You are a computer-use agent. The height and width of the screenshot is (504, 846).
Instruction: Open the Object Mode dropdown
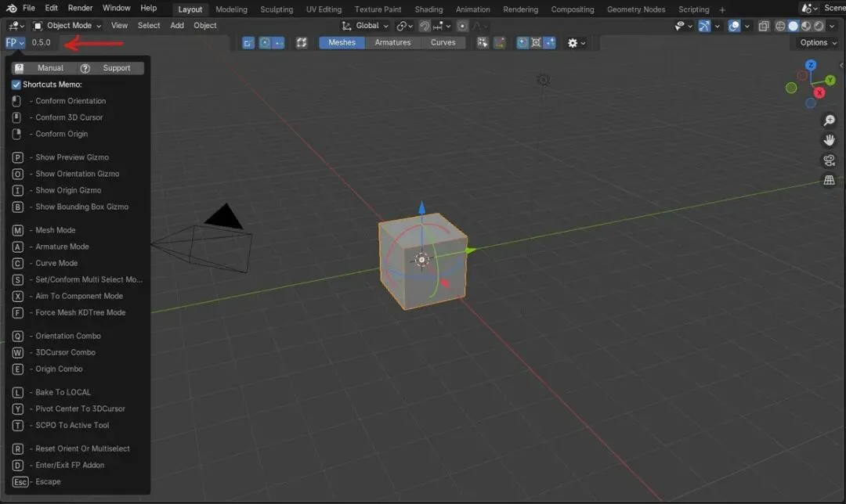pyautogui.click(x=67, y=25)
